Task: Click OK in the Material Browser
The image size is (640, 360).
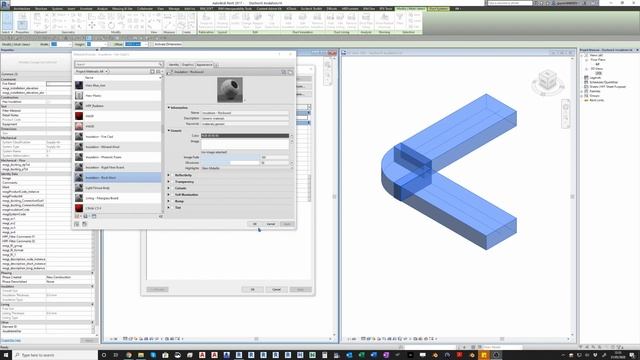Action: (254, 224)
